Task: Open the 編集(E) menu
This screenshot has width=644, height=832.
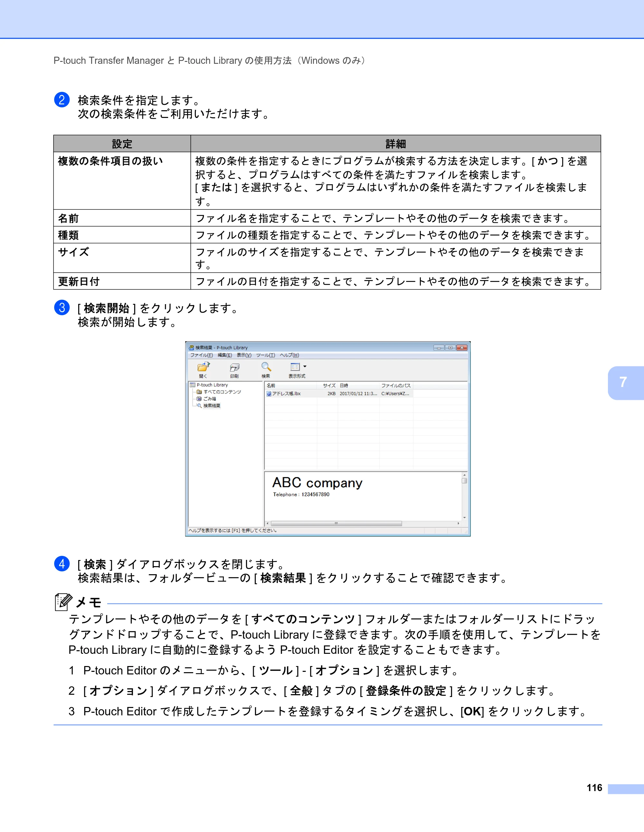Action: (224, 355)
